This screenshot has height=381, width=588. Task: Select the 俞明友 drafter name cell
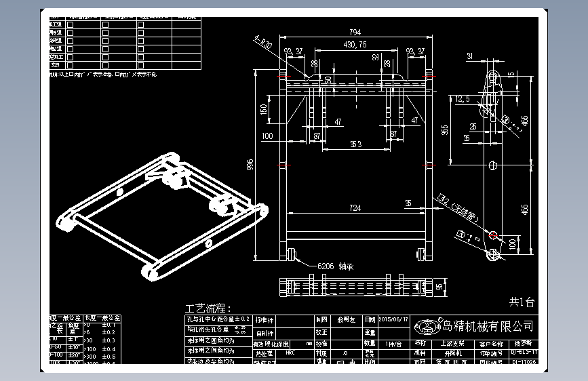(x=346, y=320)
